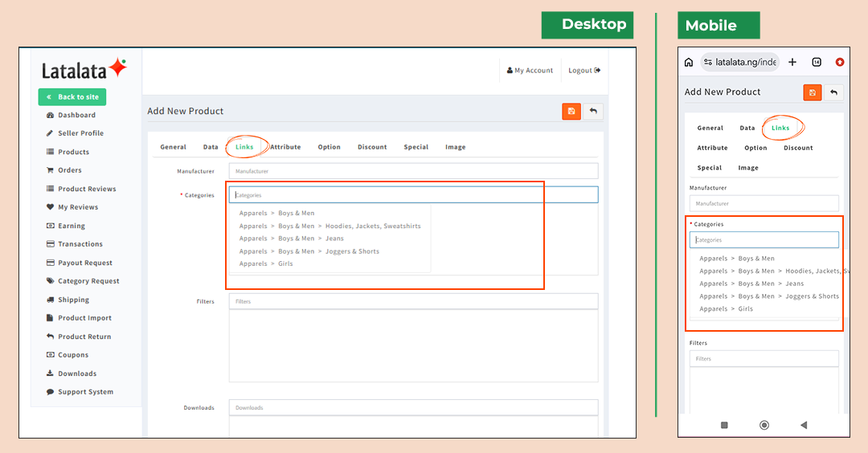Screen dimensions: 868x453
Task: Tap mobile Joggers & Shorts suggestion
Action: click(x=769, y=296)
